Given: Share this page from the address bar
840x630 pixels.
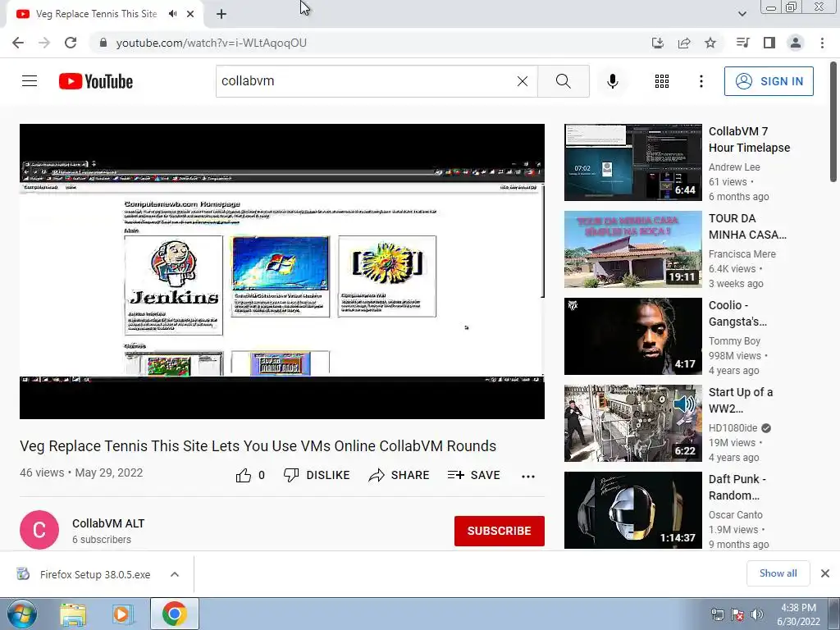Looking at the screenshot, I should click(x=684, y=43).
